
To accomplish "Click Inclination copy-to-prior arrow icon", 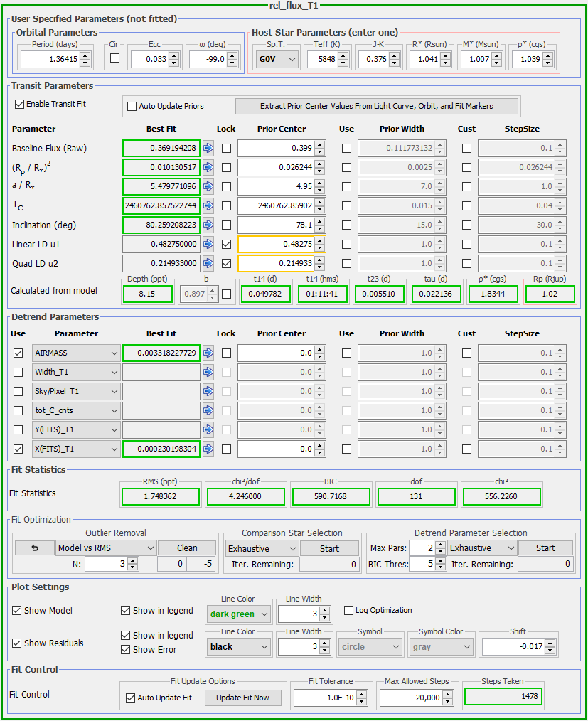I will pyautogui.click(x=208, y=225).
